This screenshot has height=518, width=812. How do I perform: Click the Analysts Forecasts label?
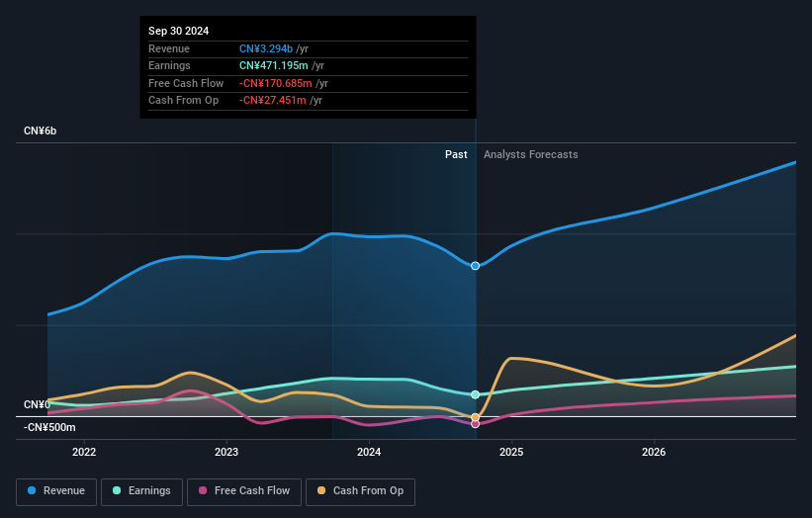[531, 155]
